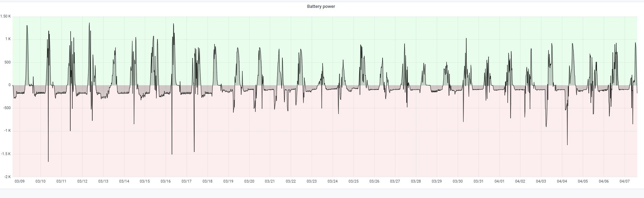Click the 1 K y-axis label
644x198 pixels.
[x=8, y=39]
